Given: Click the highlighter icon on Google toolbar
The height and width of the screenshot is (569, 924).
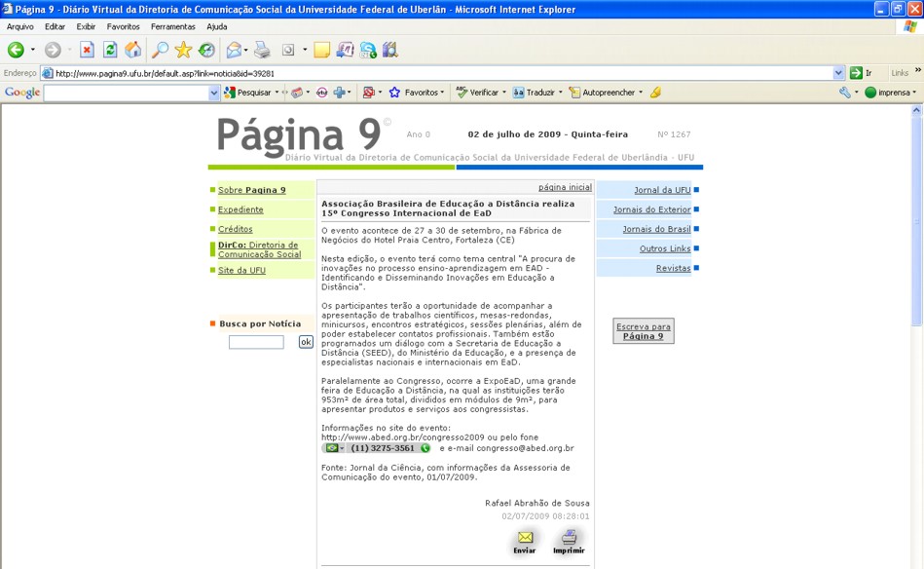Looking at the screenshot, I should [x=655, y=93].
